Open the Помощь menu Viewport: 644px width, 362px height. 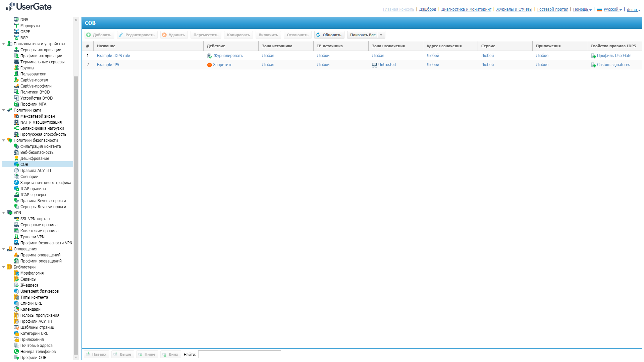(582, 9)
